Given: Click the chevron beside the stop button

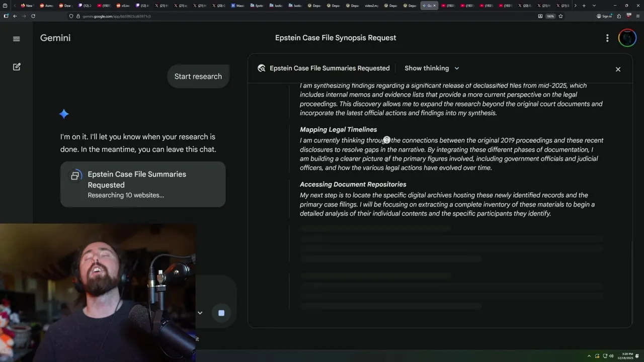Looking at the screenshot, I should click(x=200, y=313).
